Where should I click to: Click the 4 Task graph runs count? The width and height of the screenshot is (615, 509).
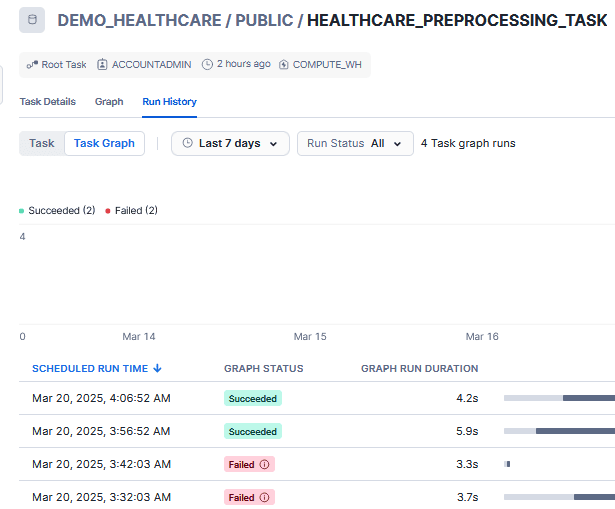pos(468,143)
